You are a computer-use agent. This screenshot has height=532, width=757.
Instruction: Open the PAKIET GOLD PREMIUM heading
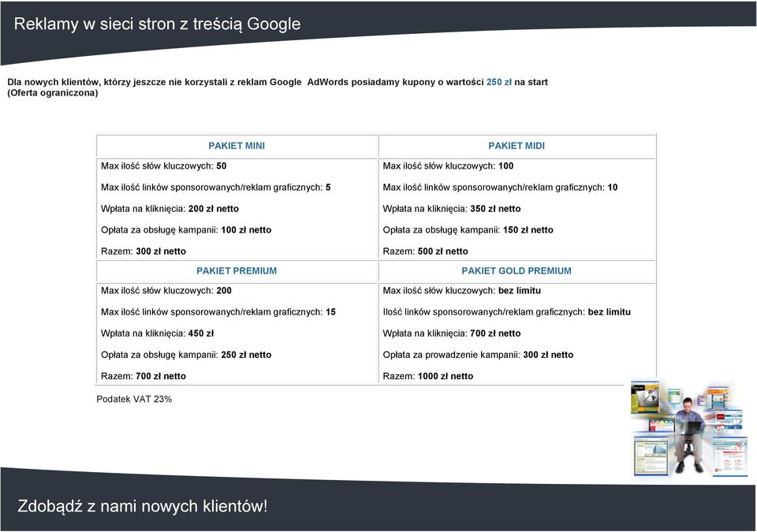[x=516, y=271]
